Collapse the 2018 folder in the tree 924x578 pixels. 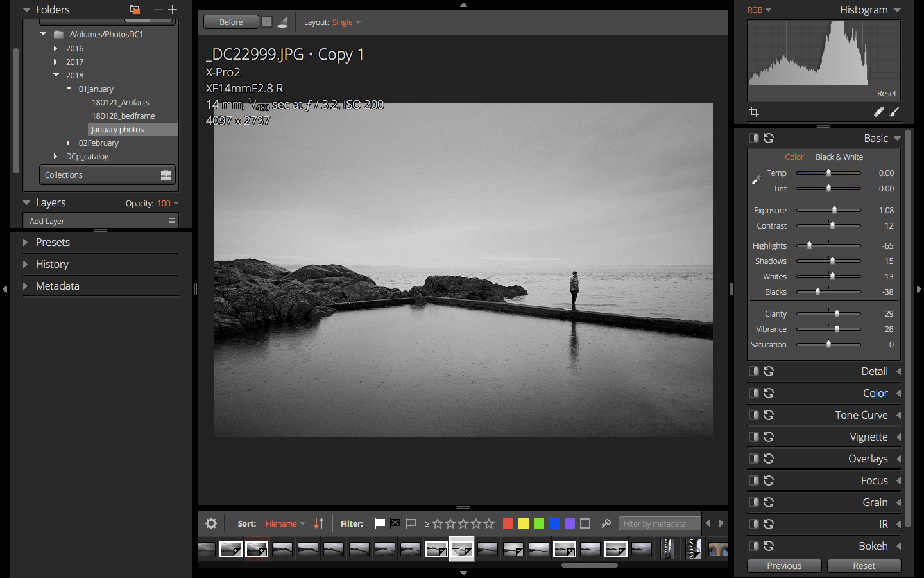(55, 75)
